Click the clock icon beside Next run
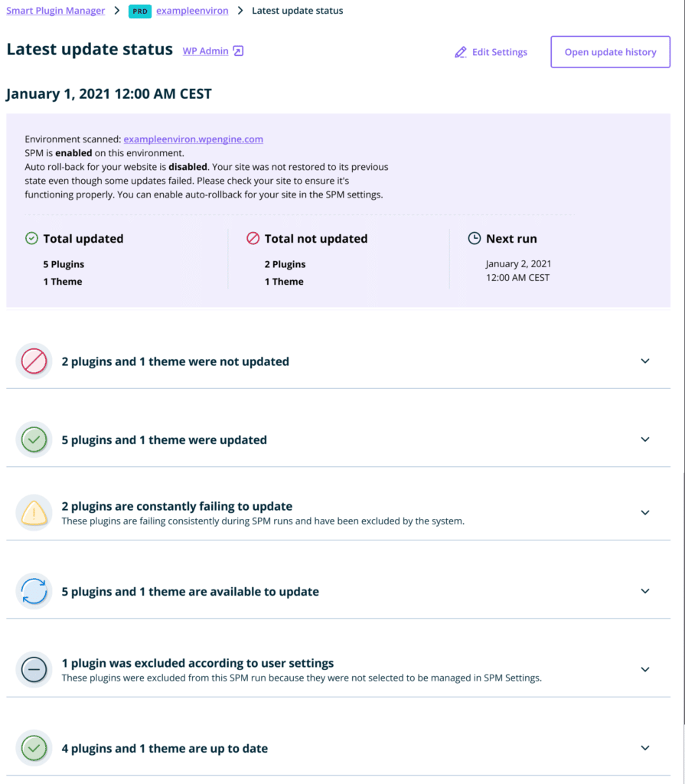The height and width of the screenshot is (784, 685). click(474, 239)
